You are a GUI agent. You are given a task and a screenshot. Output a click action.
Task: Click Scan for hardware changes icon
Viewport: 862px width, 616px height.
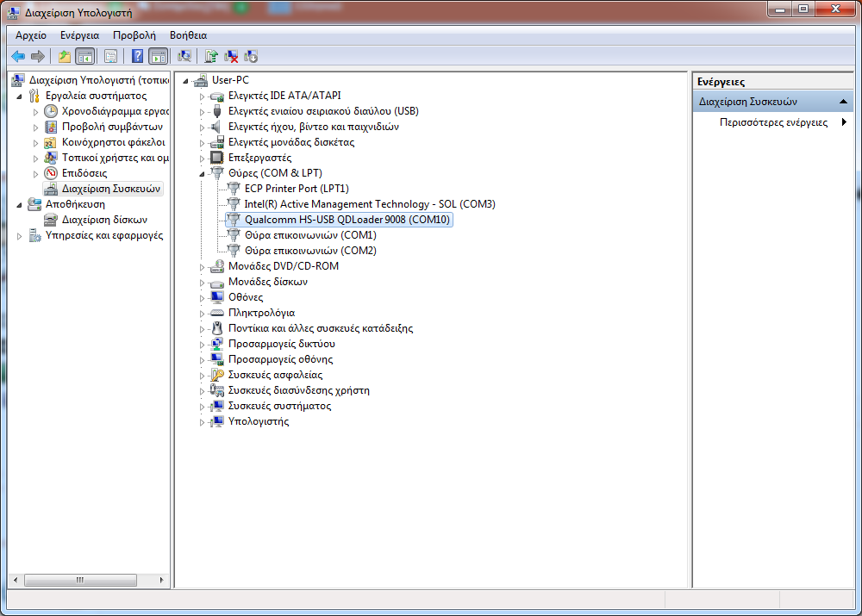184,56
